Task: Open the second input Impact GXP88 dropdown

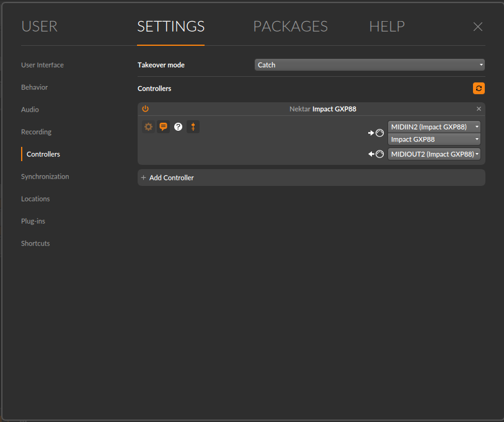Action: [x=434, y=139]
